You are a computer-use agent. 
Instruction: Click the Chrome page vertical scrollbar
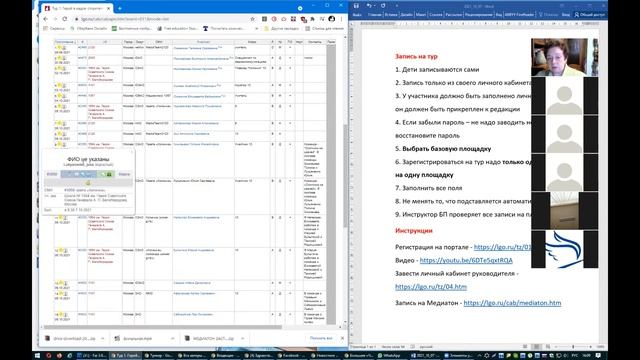pyautogui.click(x=346, y=176)
